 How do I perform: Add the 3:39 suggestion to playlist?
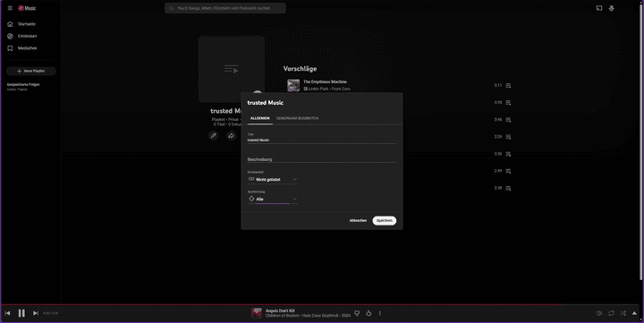click(x=508, y=103)
